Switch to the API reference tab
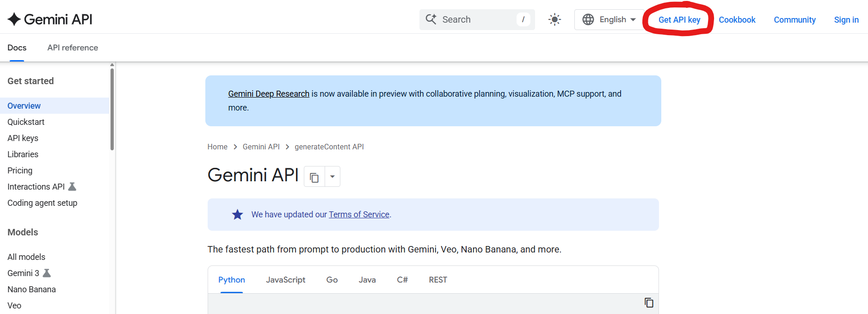 (x=73, y=48)
